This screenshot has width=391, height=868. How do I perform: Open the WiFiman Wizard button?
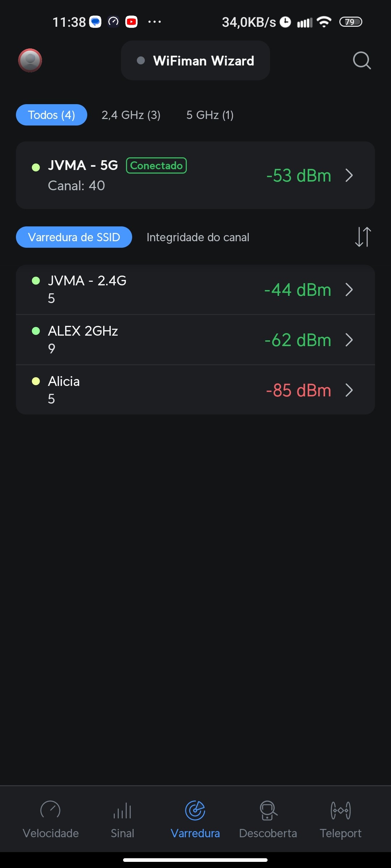[x=195, y=61]
